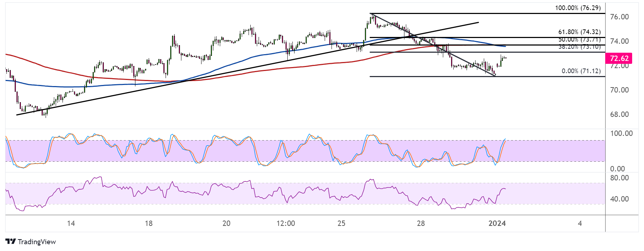644x251 pixels.
Task: Click the 68.00 price axis label
Action: coord(619,114)
